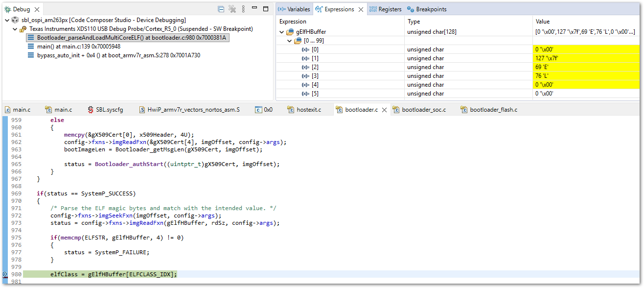This screenshot has height=288, width=644.
Task: Open the bootloader_flash.c editor tab
Action: coord(489,110)
